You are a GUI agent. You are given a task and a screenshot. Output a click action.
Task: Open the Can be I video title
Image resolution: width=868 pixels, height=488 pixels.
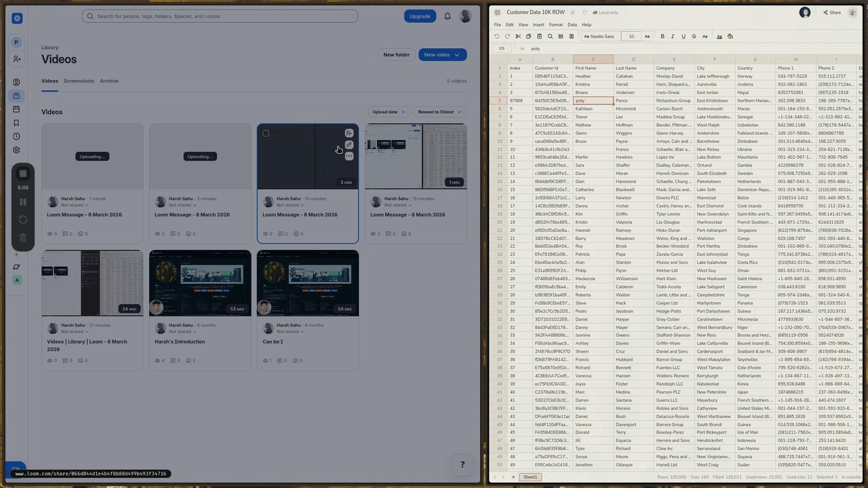[x=273, y=342]
